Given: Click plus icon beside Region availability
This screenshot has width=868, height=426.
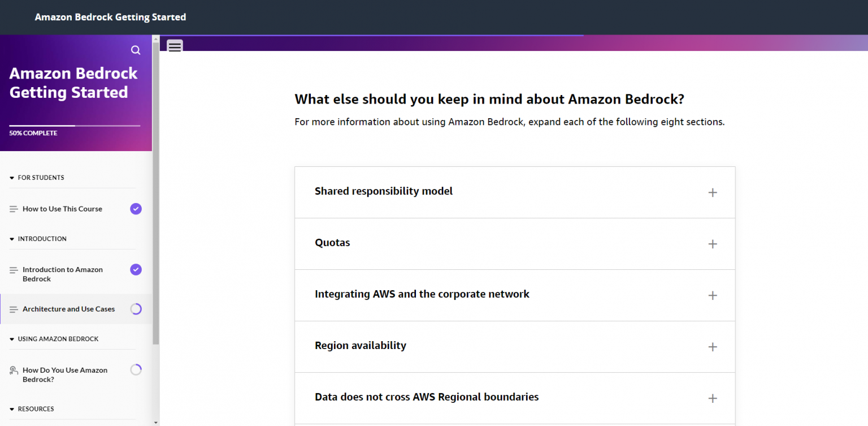Looking at the screenshot, I should 713,347.
